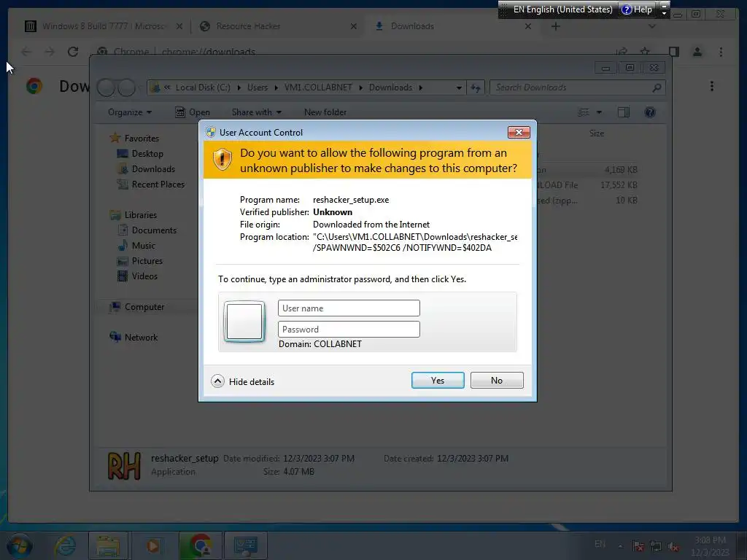Viewport: 747px width, 560px height.
Task: Click VM1.COLLABNET breadcrumb in address bar
Action: point(318,87)
